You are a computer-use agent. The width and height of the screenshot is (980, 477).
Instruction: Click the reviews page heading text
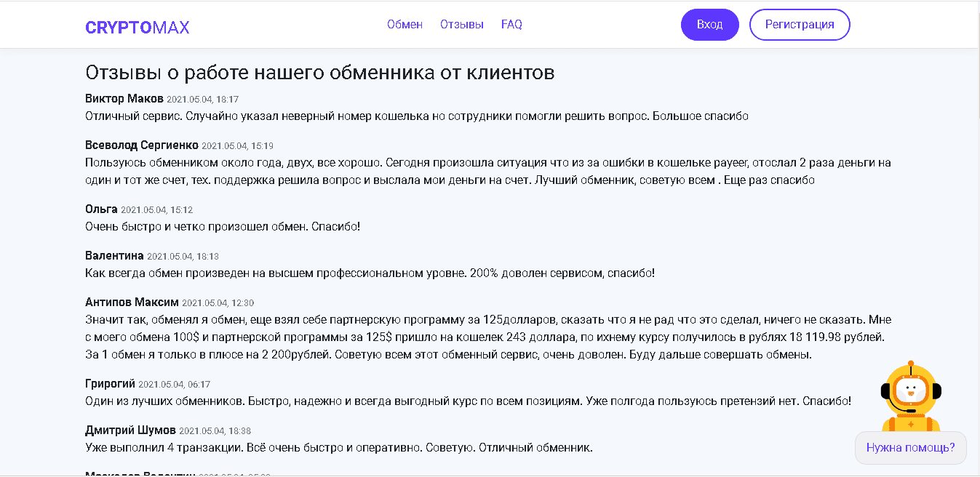pos(320,72)
